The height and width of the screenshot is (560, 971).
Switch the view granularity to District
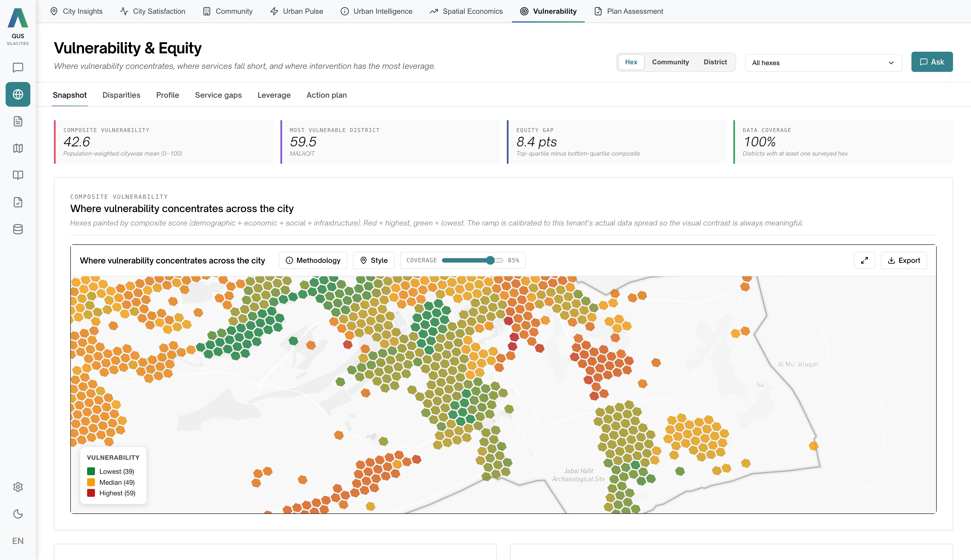pyautogui.click(x=715, y=62)
